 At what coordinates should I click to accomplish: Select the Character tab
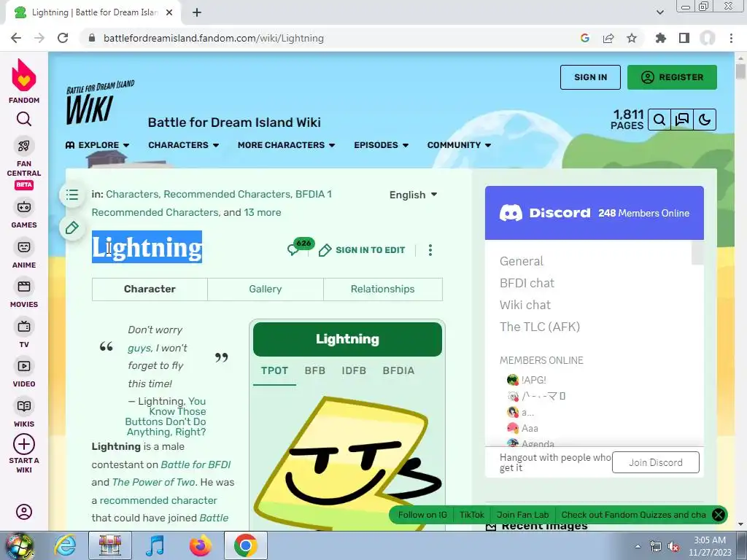click(150, 289)
